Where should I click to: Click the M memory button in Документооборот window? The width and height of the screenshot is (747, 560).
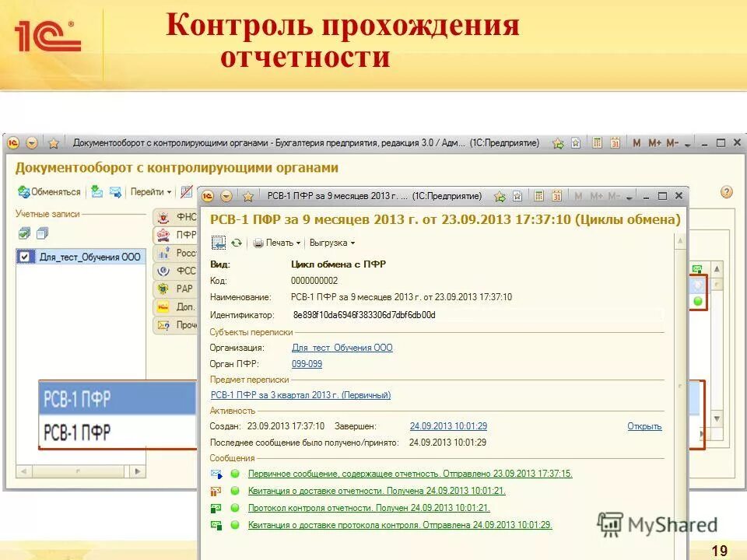point(636,142)
